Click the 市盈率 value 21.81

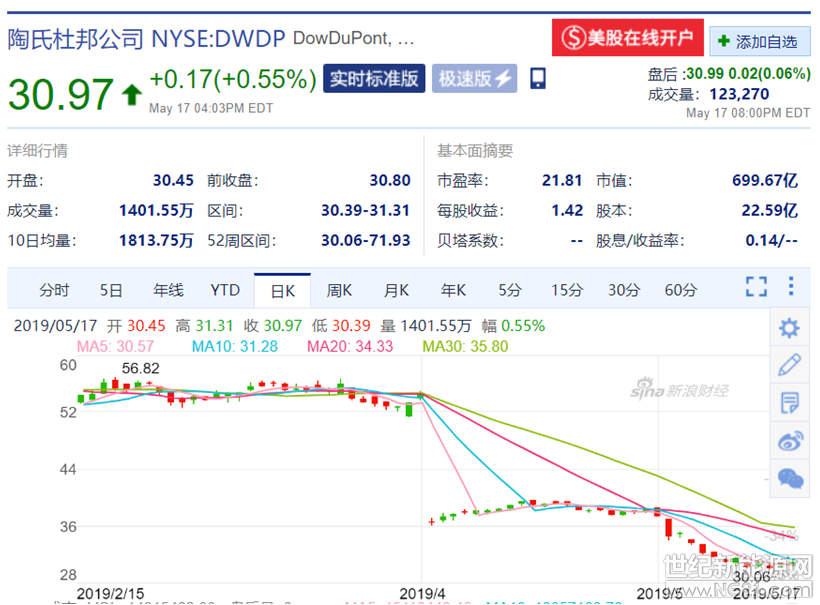click(x=562, y=180)
